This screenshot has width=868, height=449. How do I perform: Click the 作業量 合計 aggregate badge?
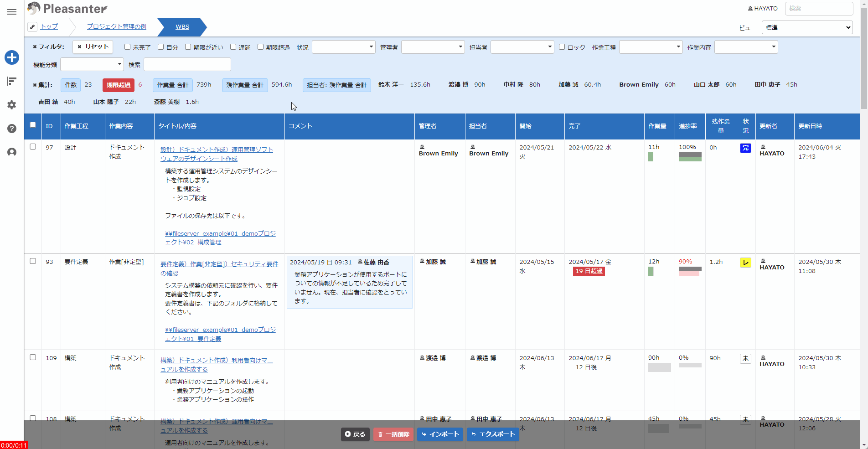coord(173,85)
